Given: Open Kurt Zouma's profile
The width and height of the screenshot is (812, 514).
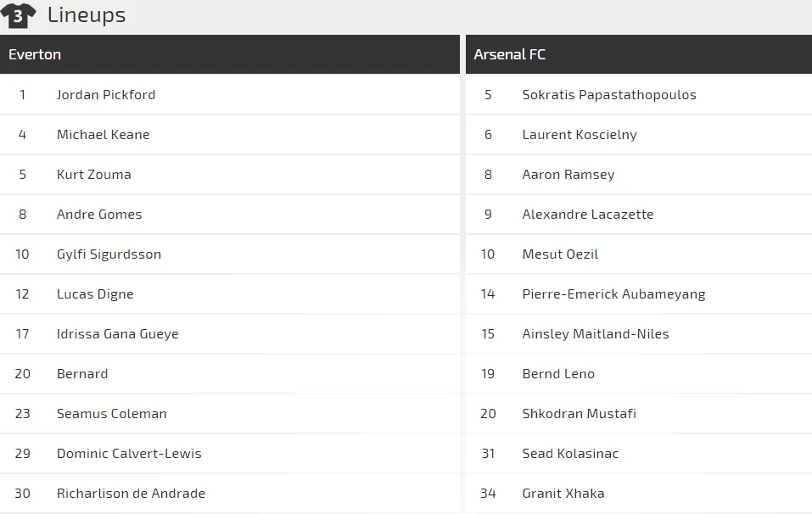Looking at the screenshot, I should (94, 175).
